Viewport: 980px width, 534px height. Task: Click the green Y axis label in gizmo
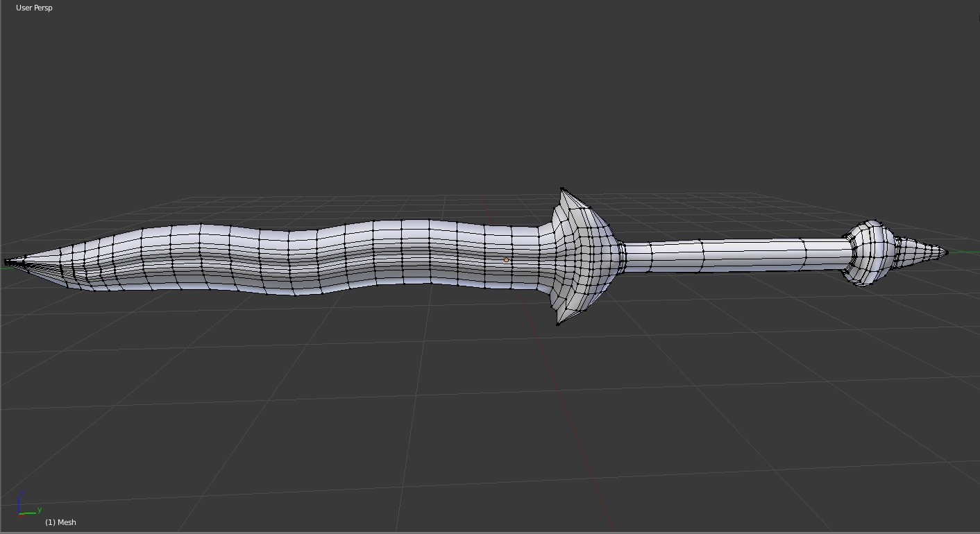tap(40, 510)
